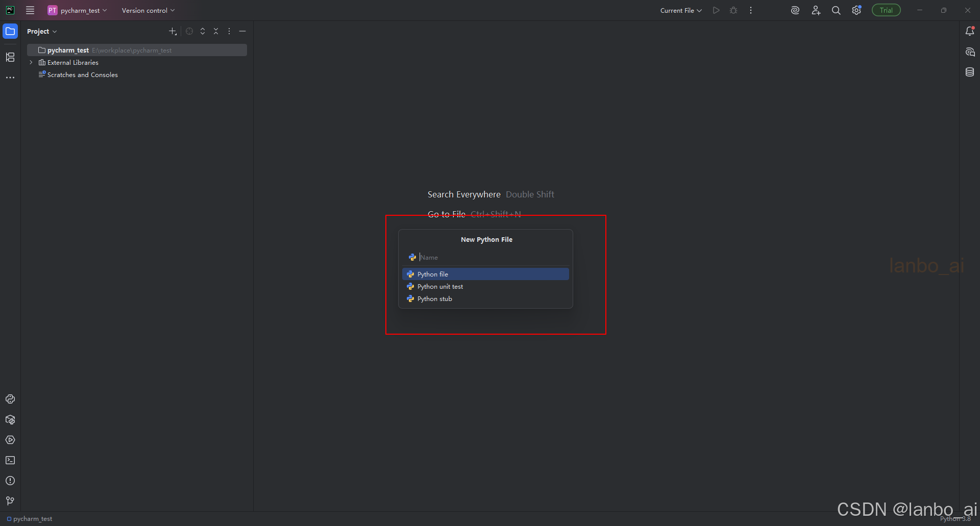Click the Trial license badge

click(886, 10)
